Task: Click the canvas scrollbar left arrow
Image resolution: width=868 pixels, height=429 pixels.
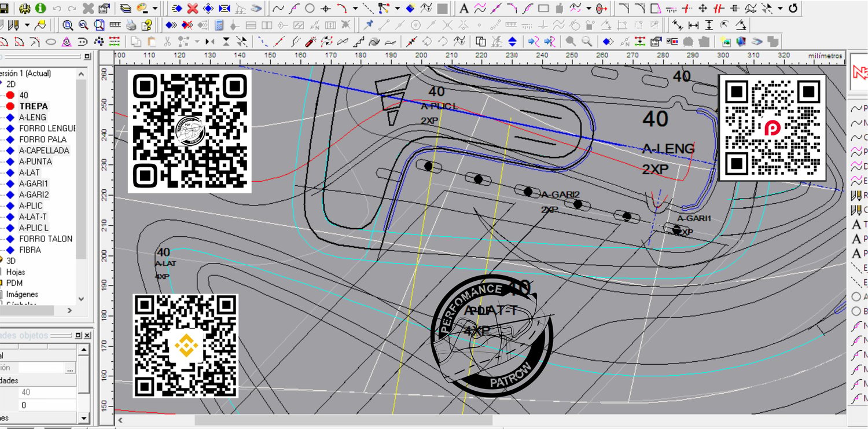Action: pos(120,420)
